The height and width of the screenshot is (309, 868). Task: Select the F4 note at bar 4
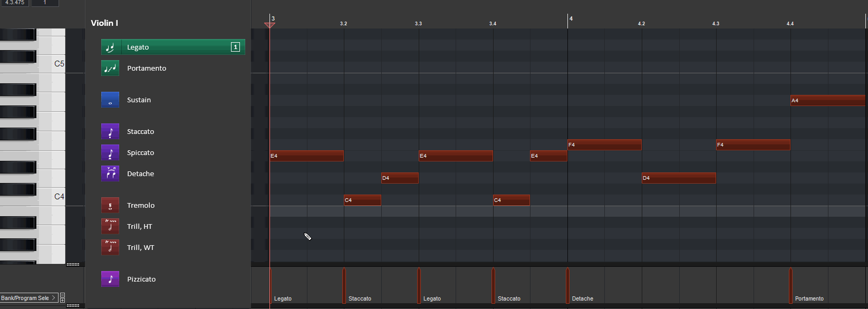click(604, 144)
